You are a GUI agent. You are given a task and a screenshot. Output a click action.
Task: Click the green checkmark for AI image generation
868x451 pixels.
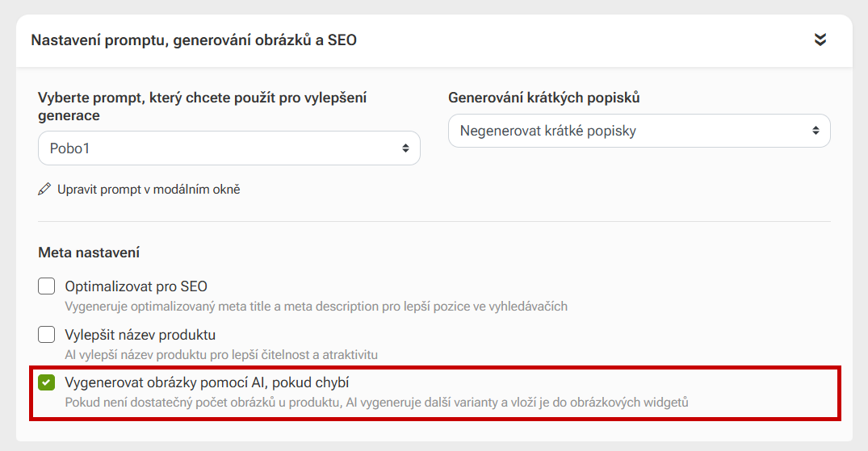pos(46,382)
